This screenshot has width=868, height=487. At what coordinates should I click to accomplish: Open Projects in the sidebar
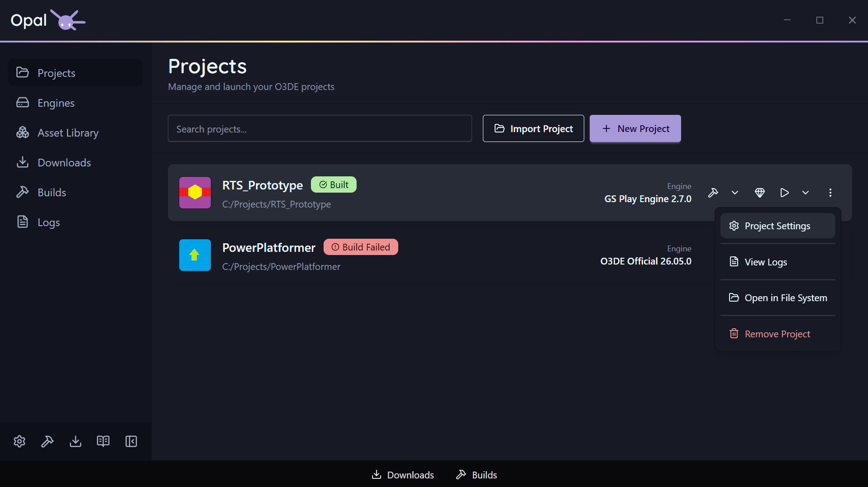coord(75,73)
